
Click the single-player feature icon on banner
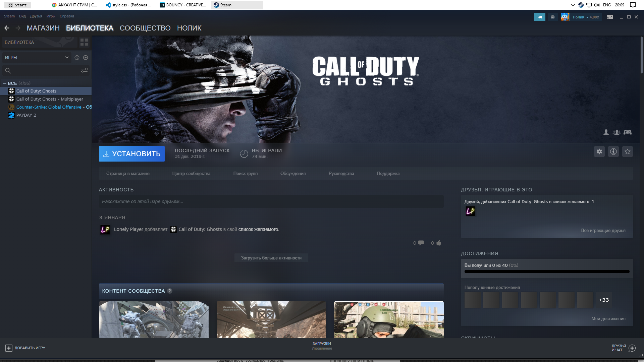pyautogui.click(x=606, y=132)
